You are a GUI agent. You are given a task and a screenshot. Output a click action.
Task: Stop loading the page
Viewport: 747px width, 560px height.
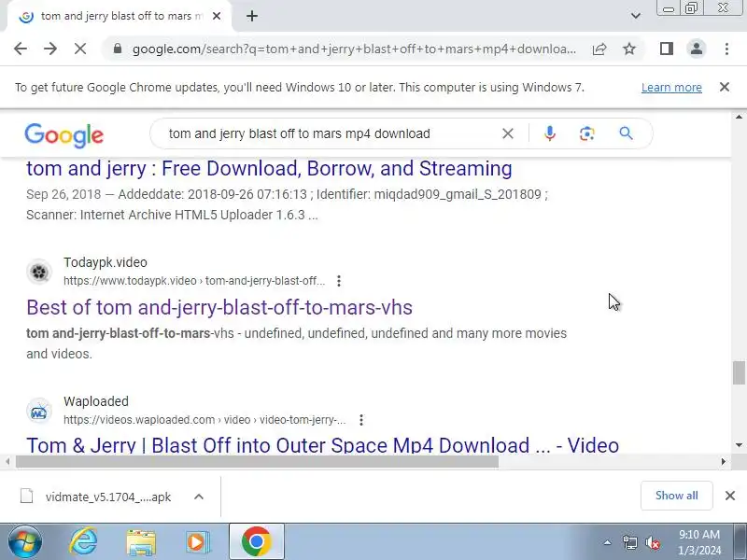pyautogui.click(x=80, y=49)
